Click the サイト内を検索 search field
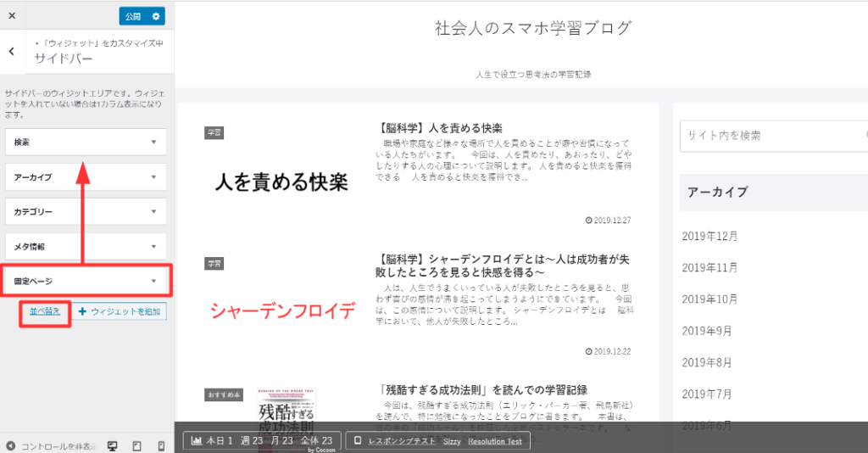This screenshot has width=868, height=453. coord(771,135)
